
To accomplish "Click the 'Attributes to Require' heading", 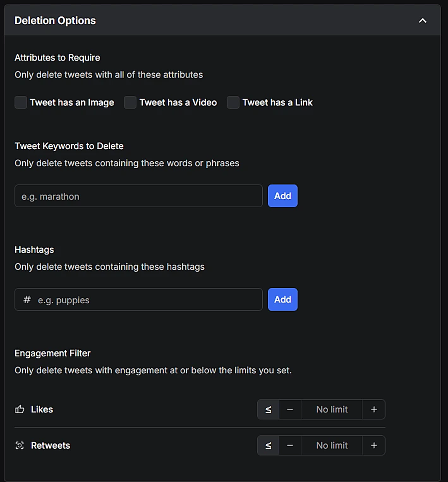I will tap(57, 57).
